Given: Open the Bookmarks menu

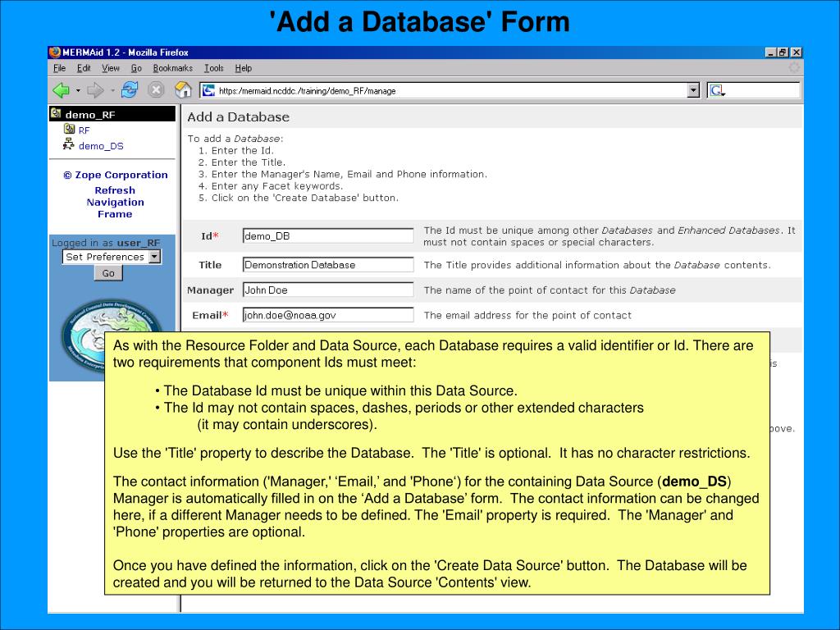Looking at the screenshot, I should pos(172,68).
